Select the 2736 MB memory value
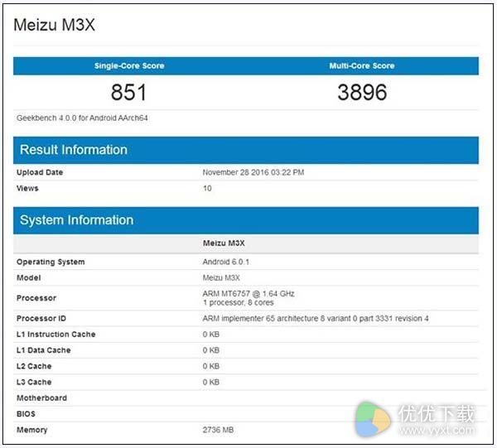This screenshot has width=497, height=448. pyautogui.click(x=218, y=430)
